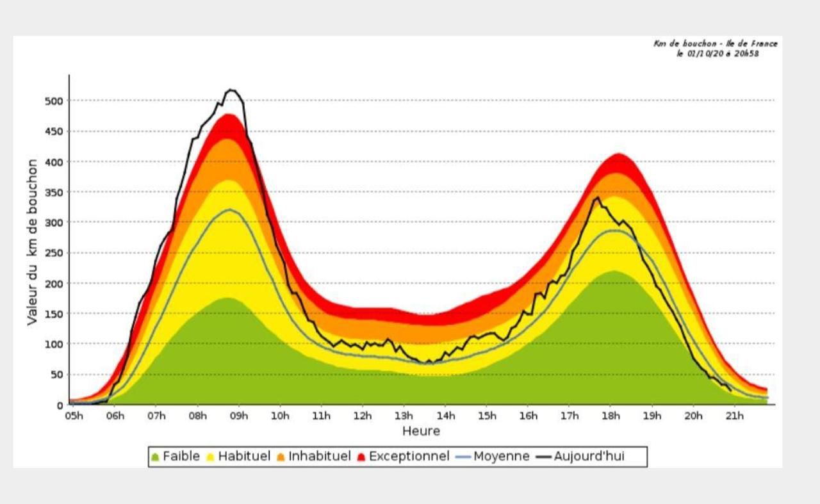Click the 21h tick label on x-axis
The height and width of the screenshot is (504, 820).
coord(734,416)
